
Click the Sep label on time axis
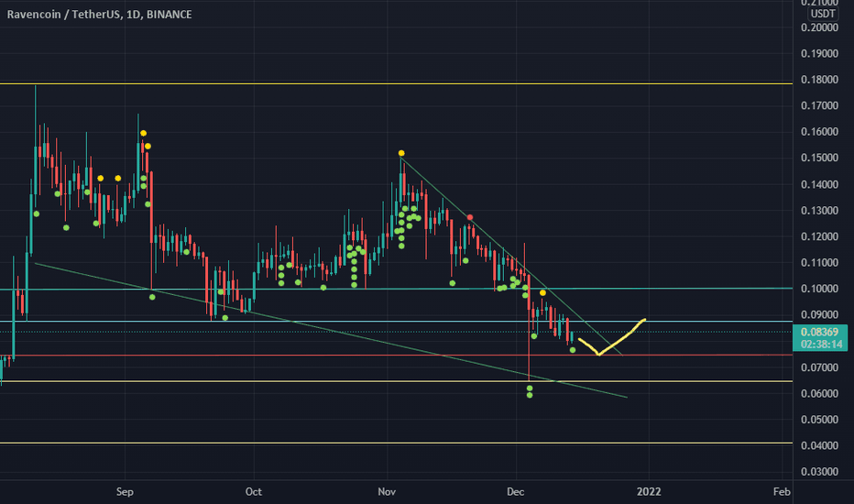[125, 492]
